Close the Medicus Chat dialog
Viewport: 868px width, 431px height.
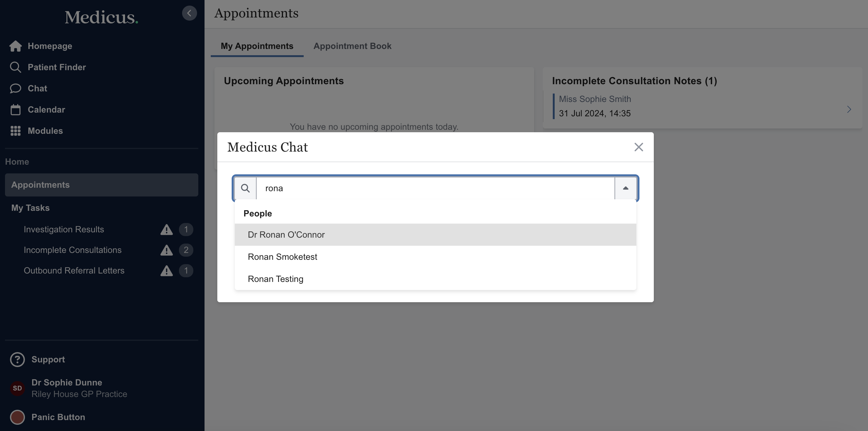639,147
